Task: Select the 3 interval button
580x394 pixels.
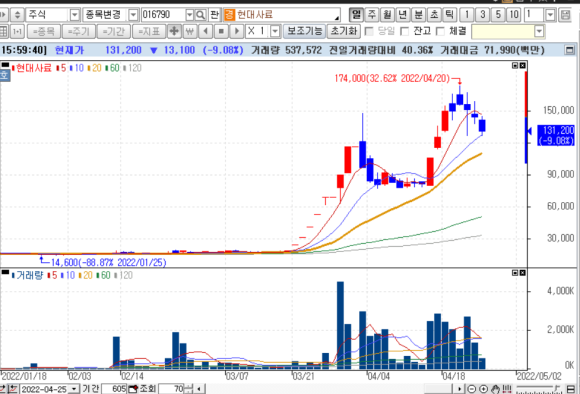Action: [482, 15]
